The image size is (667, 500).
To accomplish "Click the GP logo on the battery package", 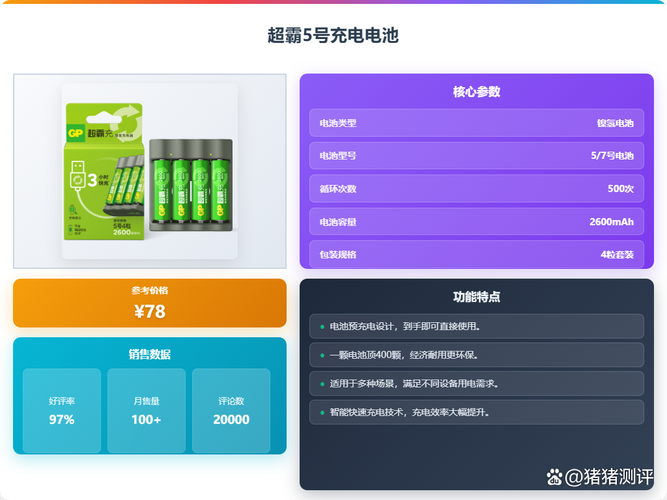I will pyautogui.click(x=75, y=132).
